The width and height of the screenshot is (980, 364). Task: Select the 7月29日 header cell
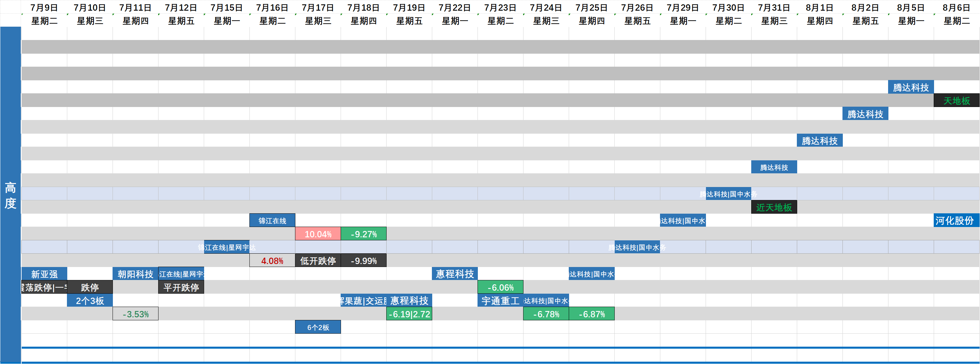click(683, 7)
